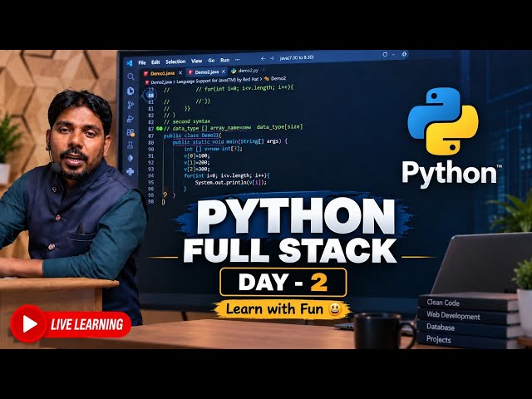Switch to the demo2.py tab
This screenshot has height=399, width=532.
click(x=249, y=71)
